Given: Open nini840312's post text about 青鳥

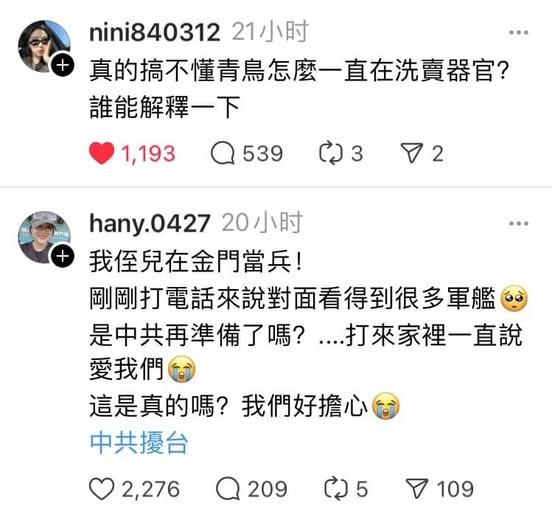Looking at the screenshot, I should pyautogui.click(x=299, y=89).
